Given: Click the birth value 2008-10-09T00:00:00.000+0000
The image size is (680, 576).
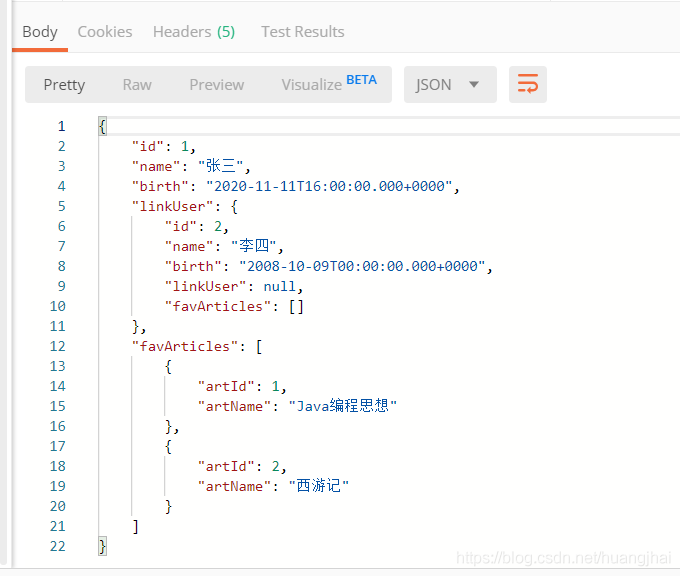Looking at the screenshot, I should 362,266.
